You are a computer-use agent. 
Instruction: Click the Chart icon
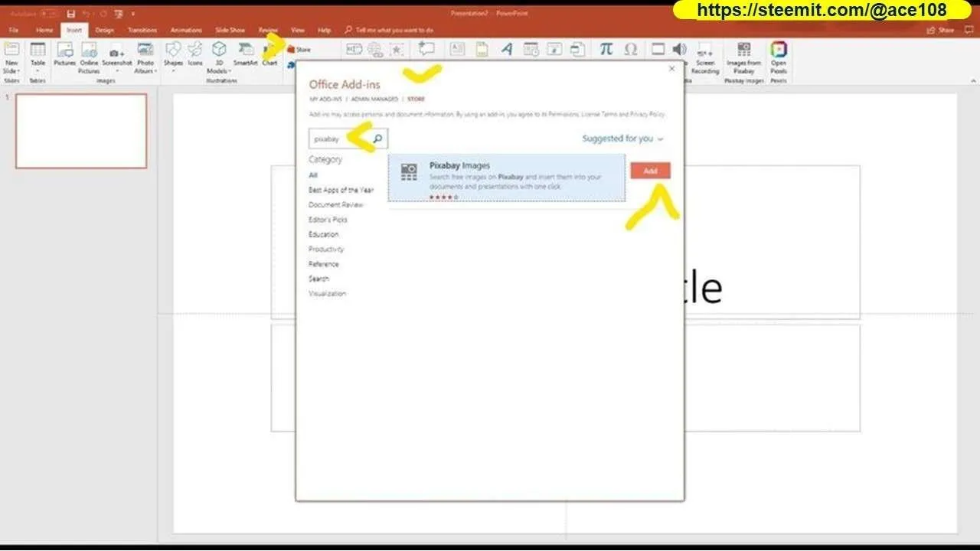click(x=269, y=50)
